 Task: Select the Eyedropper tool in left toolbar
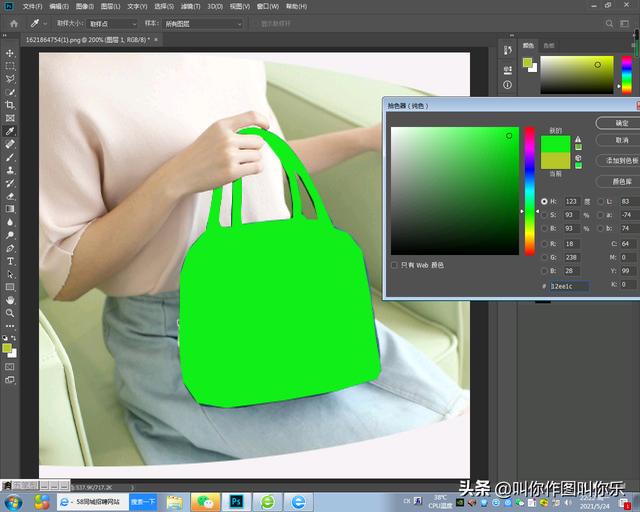[10, 131]
